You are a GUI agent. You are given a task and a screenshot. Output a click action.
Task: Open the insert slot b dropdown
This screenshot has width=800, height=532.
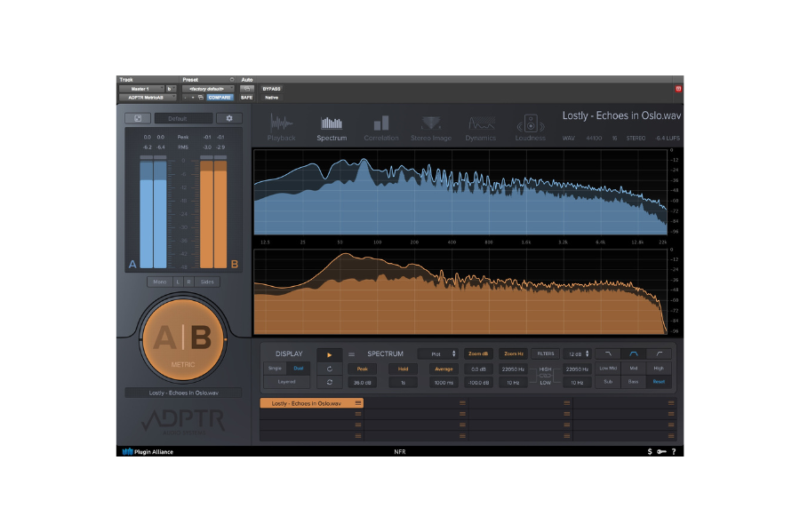[171, 89]
